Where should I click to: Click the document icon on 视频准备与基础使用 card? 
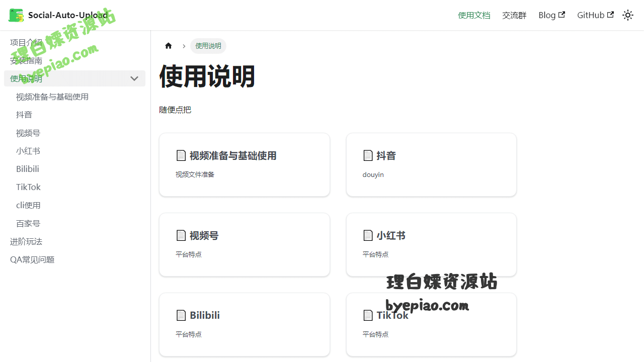tap(181, 155)
